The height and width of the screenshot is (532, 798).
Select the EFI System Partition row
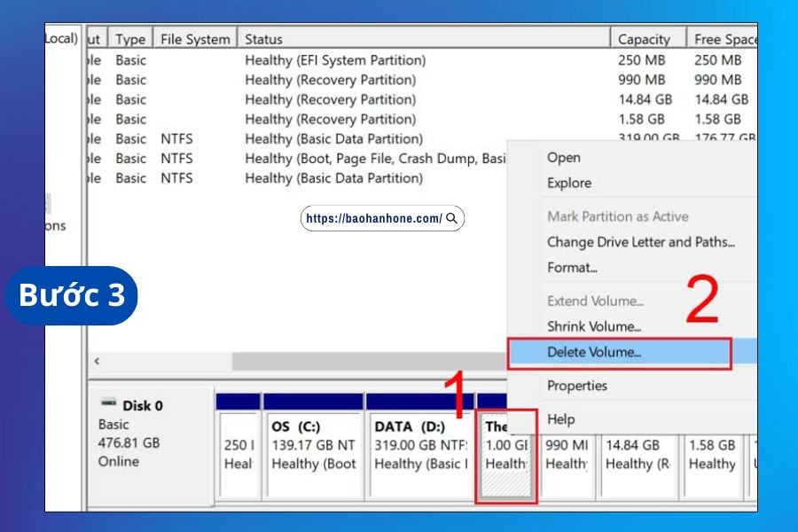[x=335, y=60]
